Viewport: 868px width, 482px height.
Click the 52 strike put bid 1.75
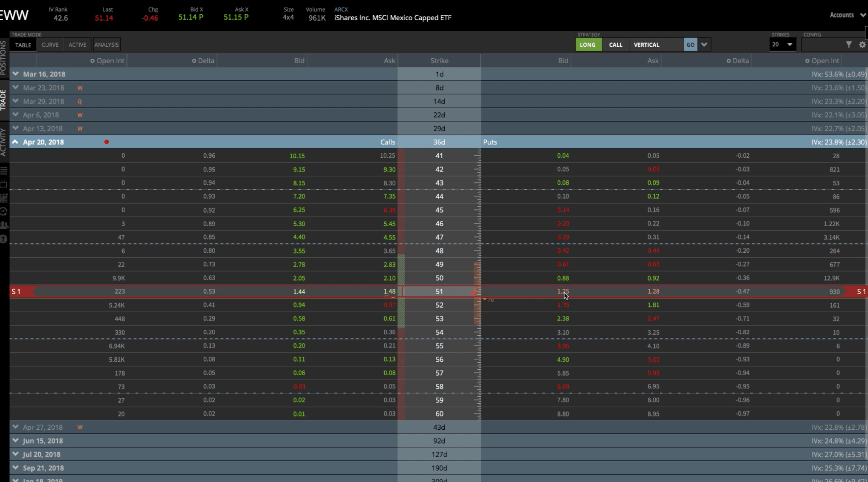[x=563, y=305]
